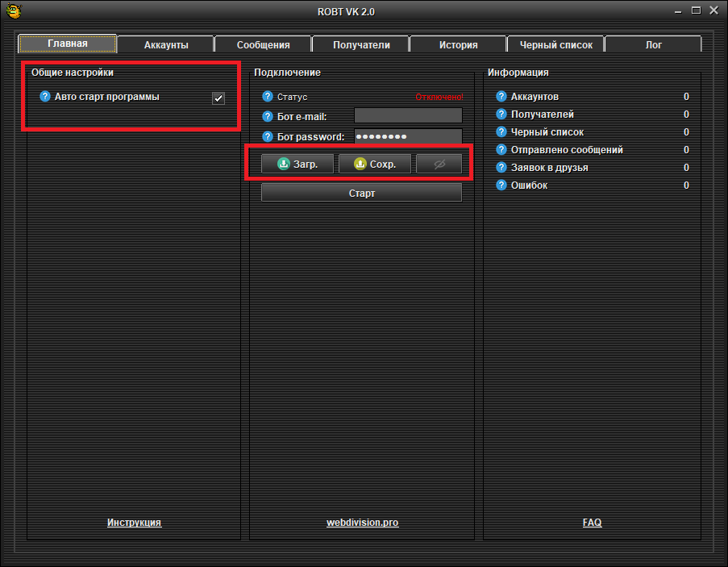Click the Сохр. save button

pos(375,164)
